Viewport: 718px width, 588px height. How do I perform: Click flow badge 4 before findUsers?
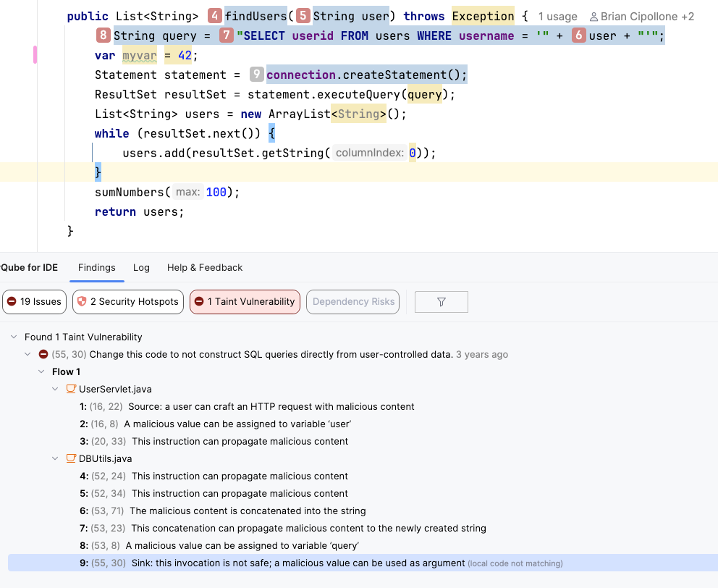(215, 16)
